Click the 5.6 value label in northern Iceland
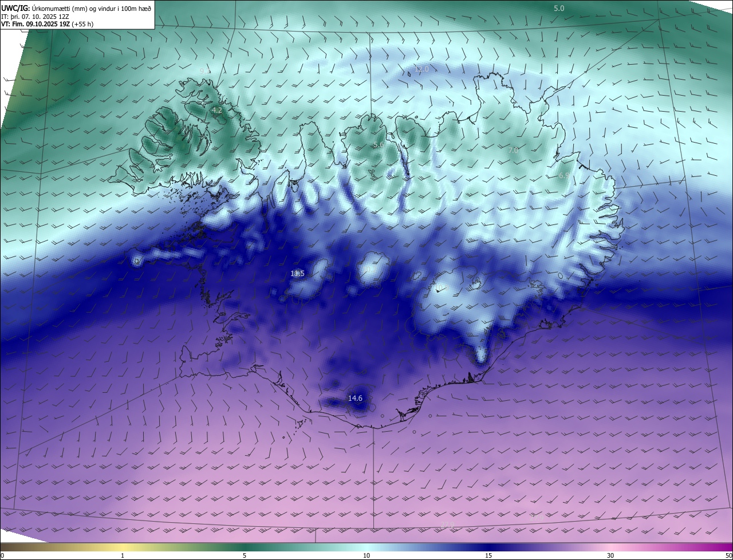The width and height of the screenshot is (733, 560). point(379,145)
